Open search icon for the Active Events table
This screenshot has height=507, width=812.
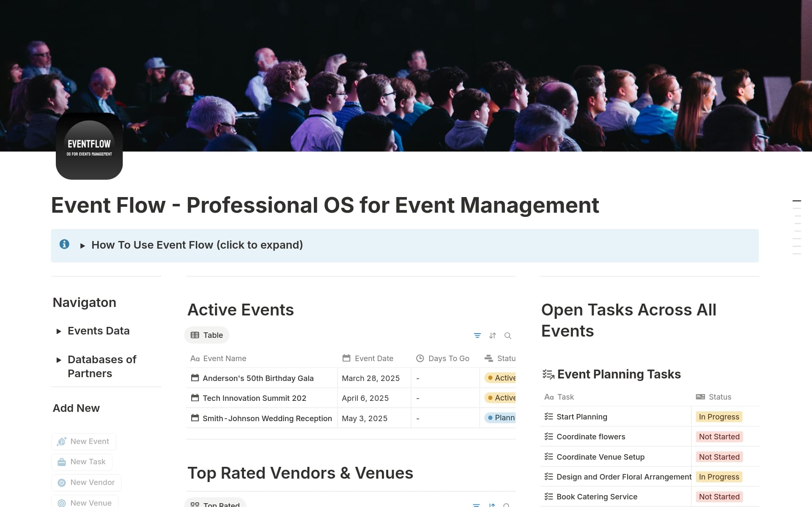point(507,335)
